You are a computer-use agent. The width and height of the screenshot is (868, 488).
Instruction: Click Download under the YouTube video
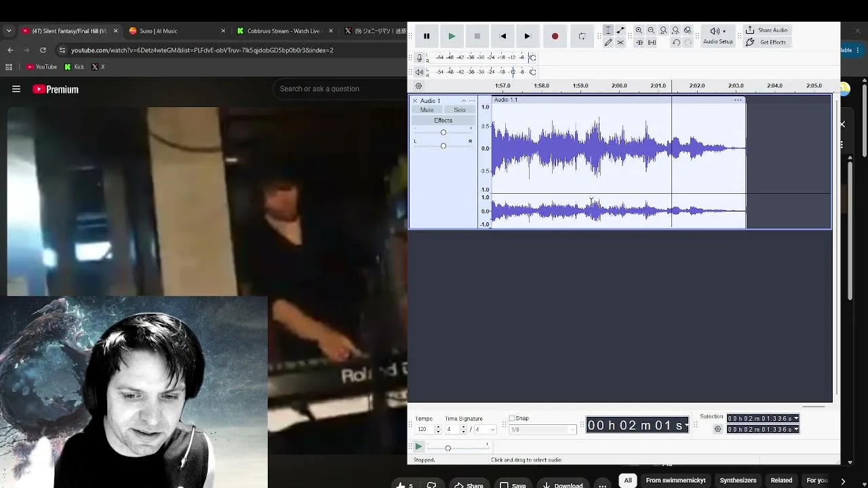[x=562, y=485]
